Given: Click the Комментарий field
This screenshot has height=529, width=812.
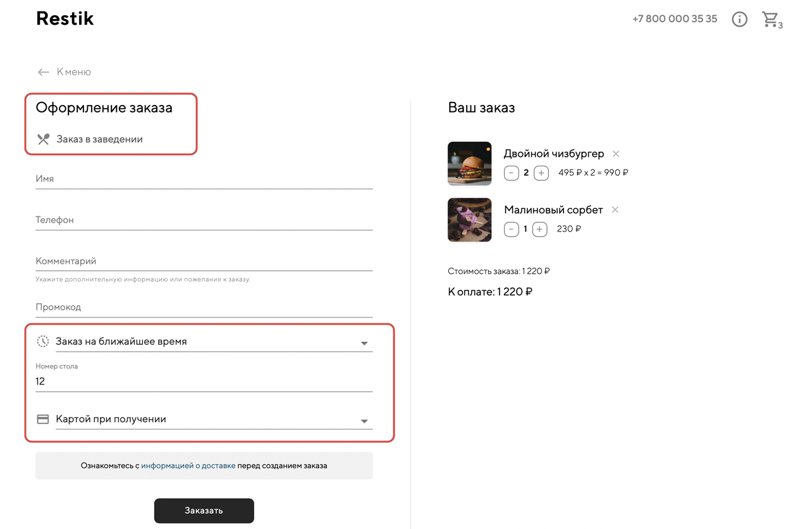Looking at the screenshot, I should tap(204, 261).
